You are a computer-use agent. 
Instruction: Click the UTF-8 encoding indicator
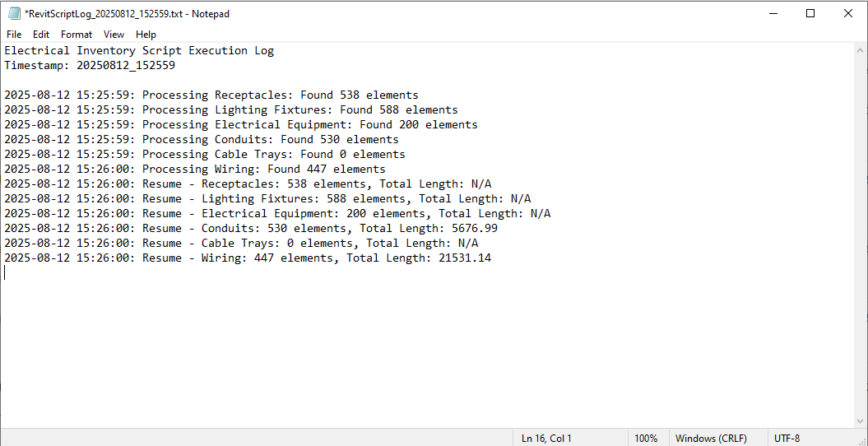[787, 439]
